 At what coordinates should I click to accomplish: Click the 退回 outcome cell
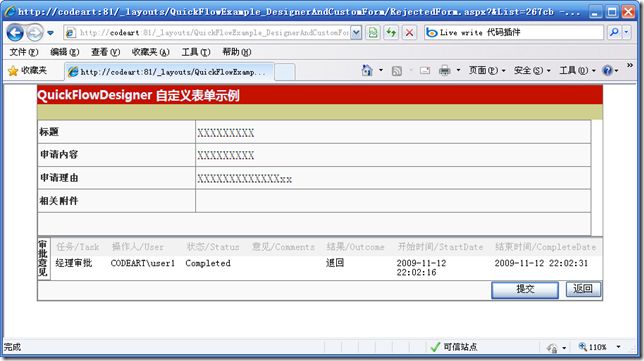pyautogui.click(x=335, y=263)
